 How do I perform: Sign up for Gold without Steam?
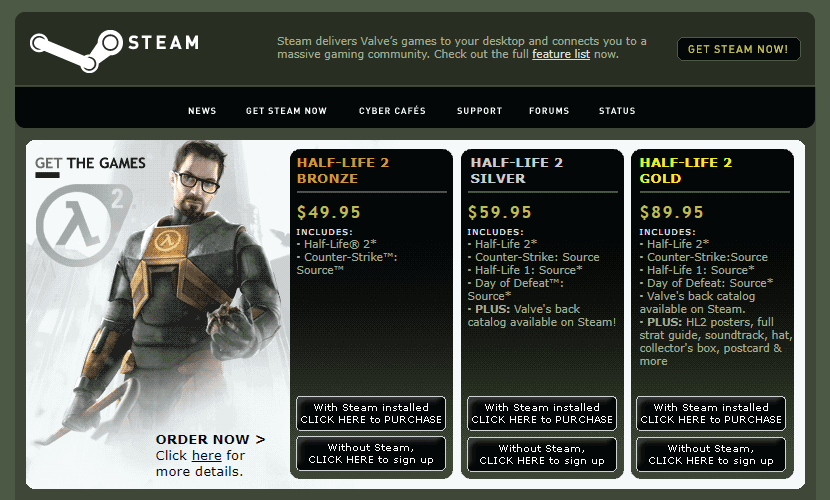(711, 454)
